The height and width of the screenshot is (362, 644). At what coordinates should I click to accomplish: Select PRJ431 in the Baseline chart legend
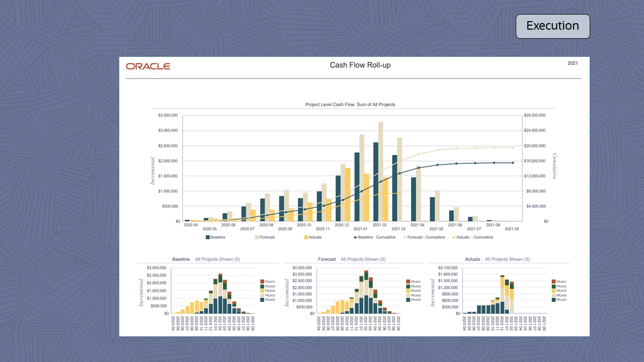coord(270,282)
